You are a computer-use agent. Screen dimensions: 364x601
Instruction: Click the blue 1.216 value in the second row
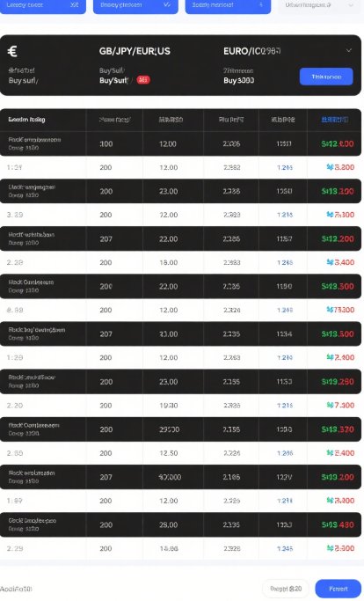pos(285,167)
